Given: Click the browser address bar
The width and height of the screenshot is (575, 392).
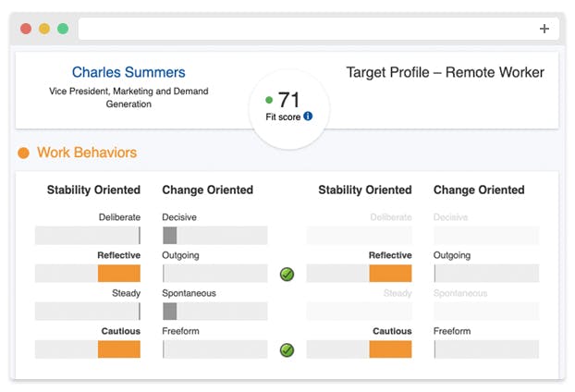Looking at the screenshot, I should [305, 29].
